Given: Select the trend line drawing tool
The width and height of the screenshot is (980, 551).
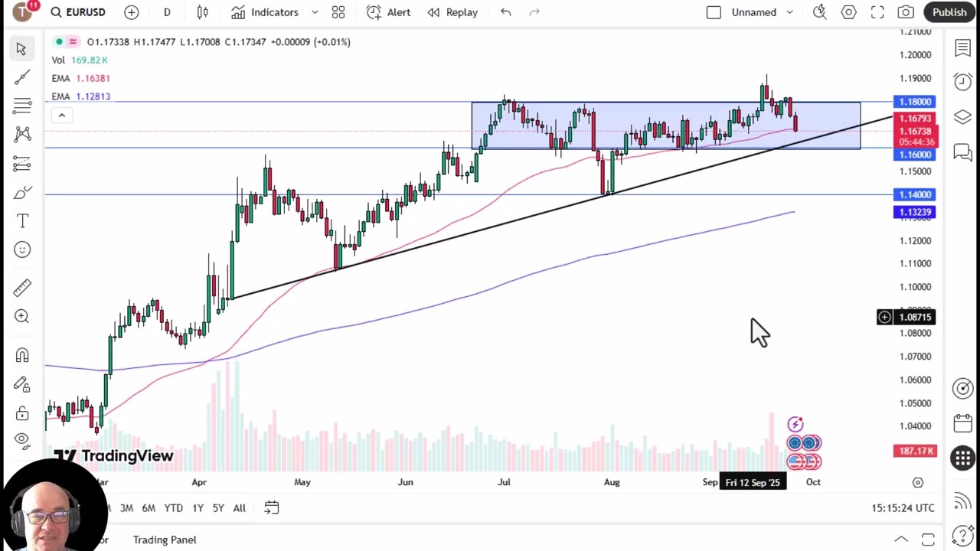Looking at the screenshot, I should coord(21,77).
